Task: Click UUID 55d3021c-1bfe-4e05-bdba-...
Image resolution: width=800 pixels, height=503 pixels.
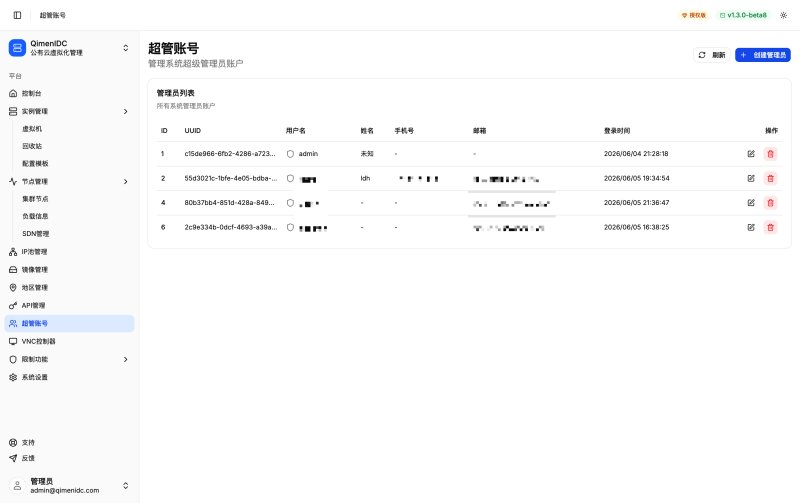Action: coord(231,179)
